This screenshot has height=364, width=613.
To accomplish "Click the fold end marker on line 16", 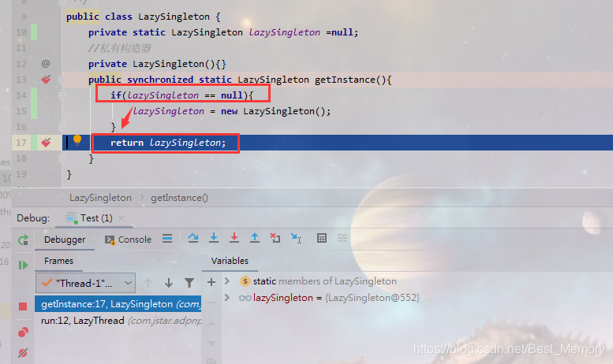I will 62,127.
